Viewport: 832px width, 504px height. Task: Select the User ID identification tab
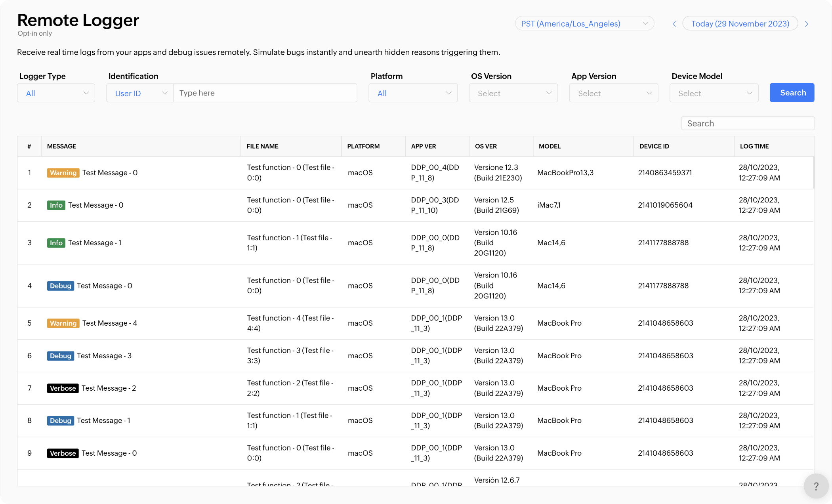click(x=139, y=93)
